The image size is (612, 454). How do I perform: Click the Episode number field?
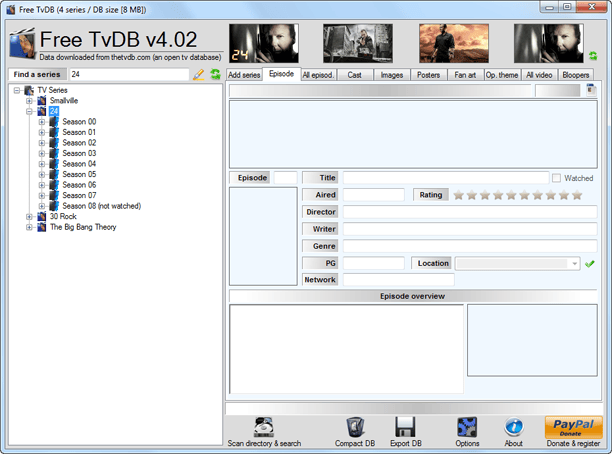(285, 178)
